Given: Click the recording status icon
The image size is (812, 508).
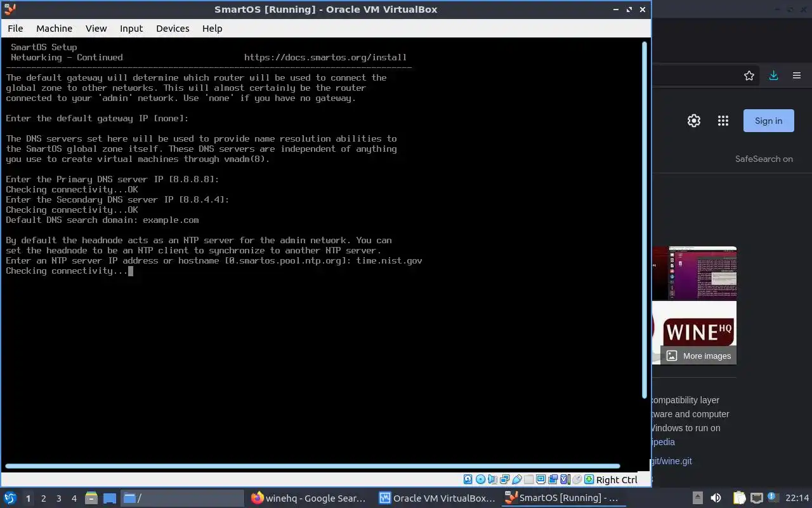Looking at the screenshot, I should (x=553, y=479).
